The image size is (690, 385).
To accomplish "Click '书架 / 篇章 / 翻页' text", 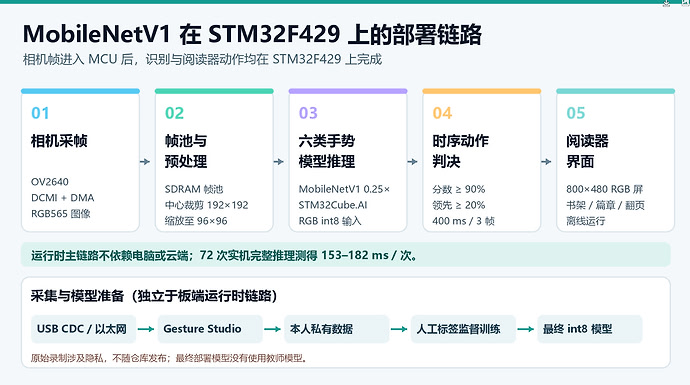I will (x=605, y=205).
